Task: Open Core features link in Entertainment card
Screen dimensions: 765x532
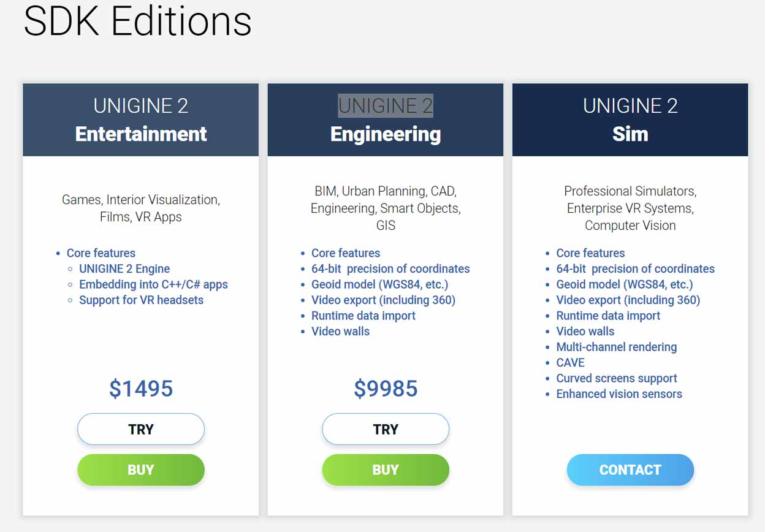Action: pyautogui.click(x=101, y=253)
